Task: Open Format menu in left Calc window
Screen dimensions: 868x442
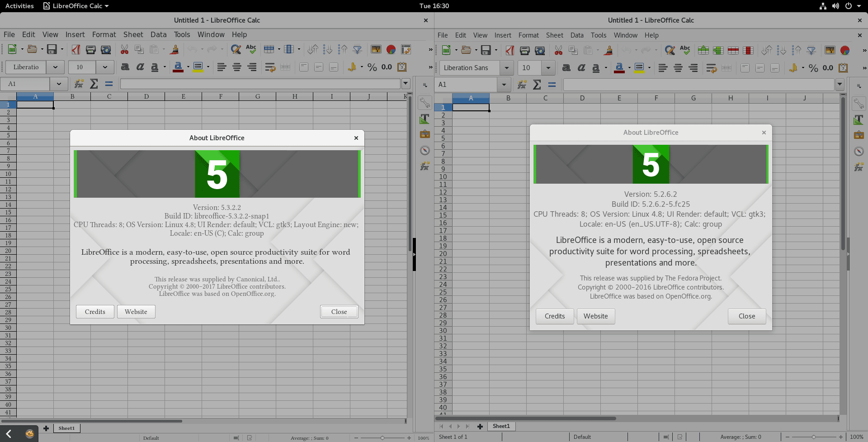Action: (104, 34)
